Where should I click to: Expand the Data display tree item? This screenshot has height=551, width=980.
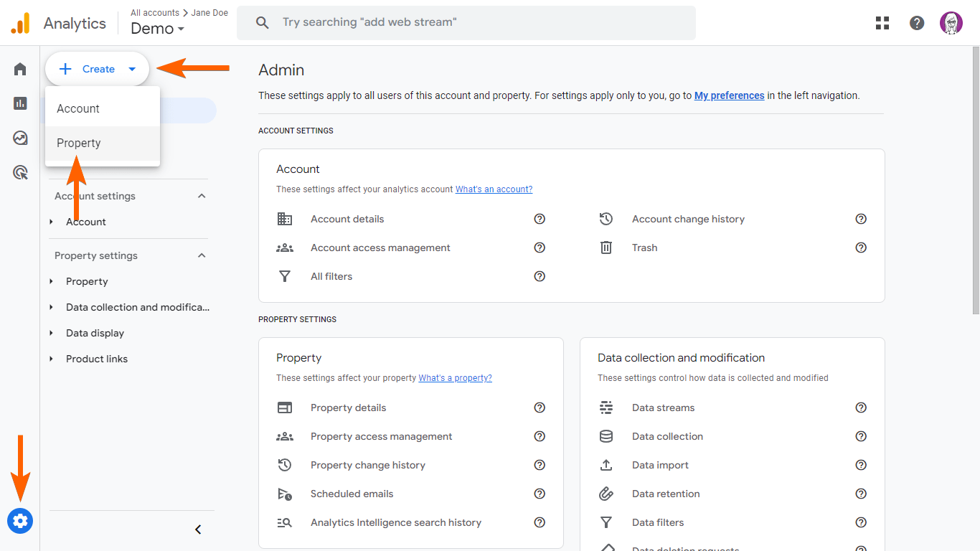(x=52, y=333)
